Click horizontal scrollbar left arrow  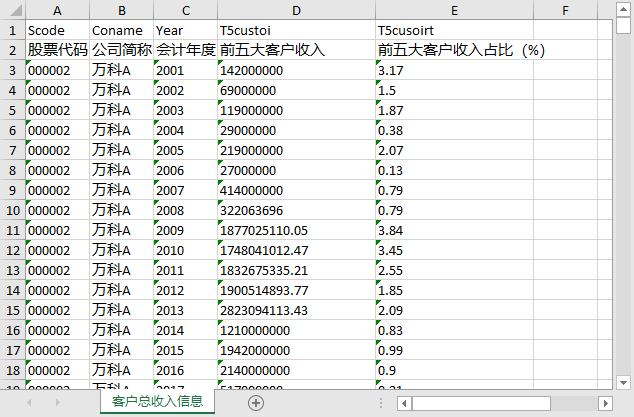[404, 403]
